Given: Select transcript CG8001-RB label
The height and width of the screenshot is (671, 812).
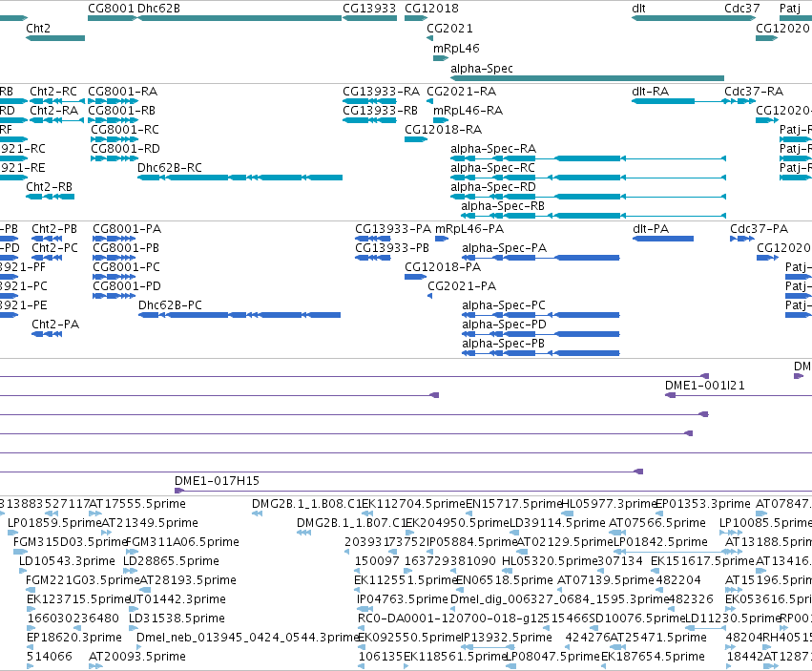Looking at the screenshot, I should click(x=122, y=111).
